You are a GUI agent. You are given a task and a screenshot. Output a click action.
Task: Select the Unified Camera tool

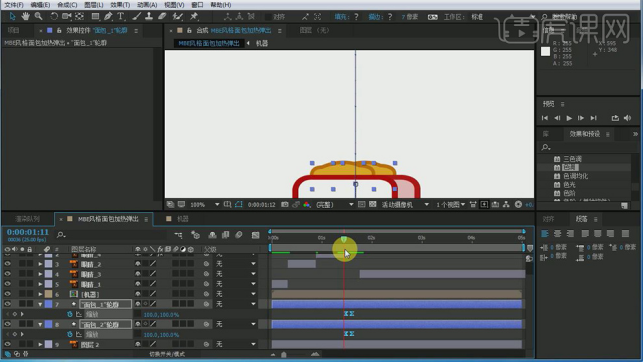[66, 16]
